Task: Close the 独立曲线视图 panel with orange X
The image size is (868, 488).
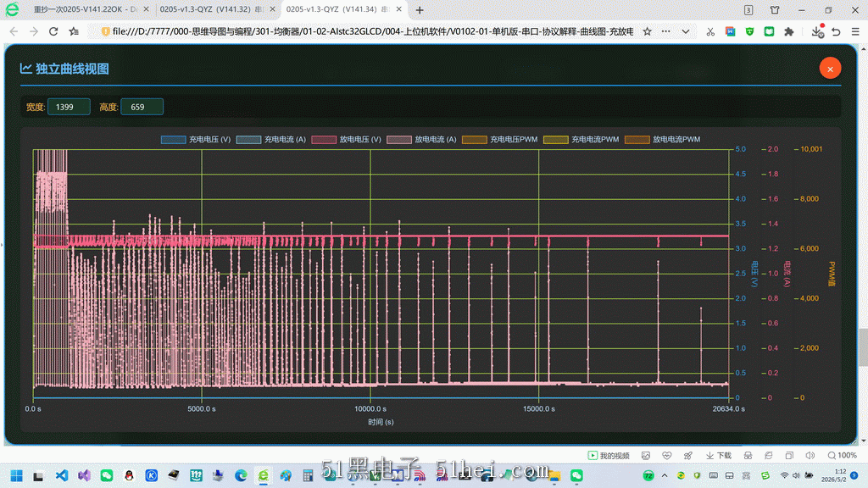Action: [x=830, y=69]
